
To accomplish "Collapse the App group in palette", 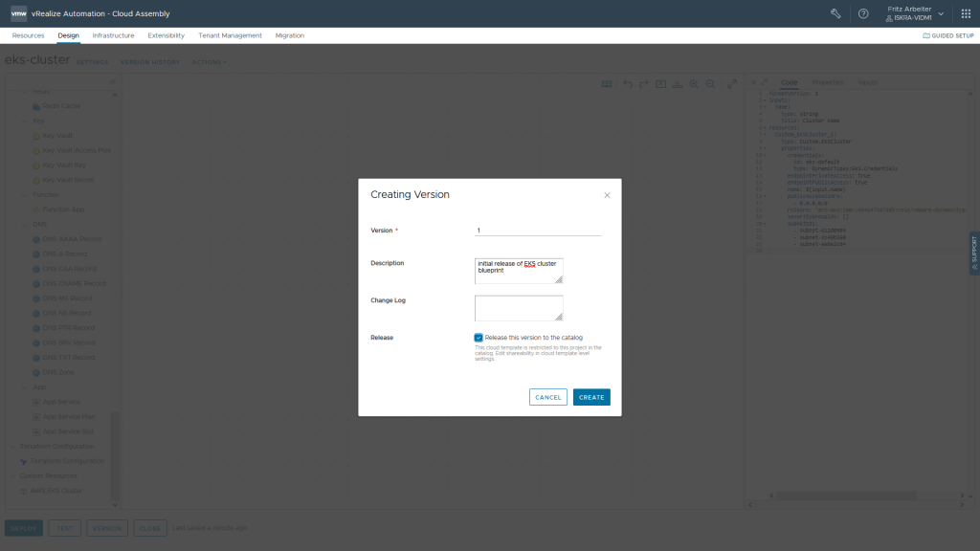I will 24,387.
